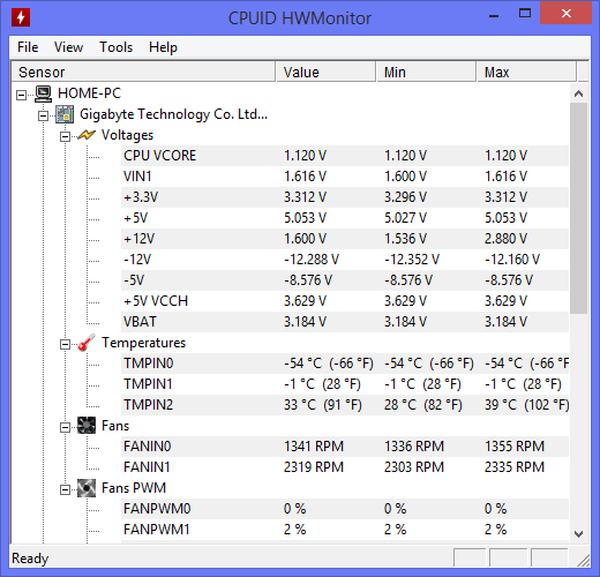Click the Max column header

(526, 72)
